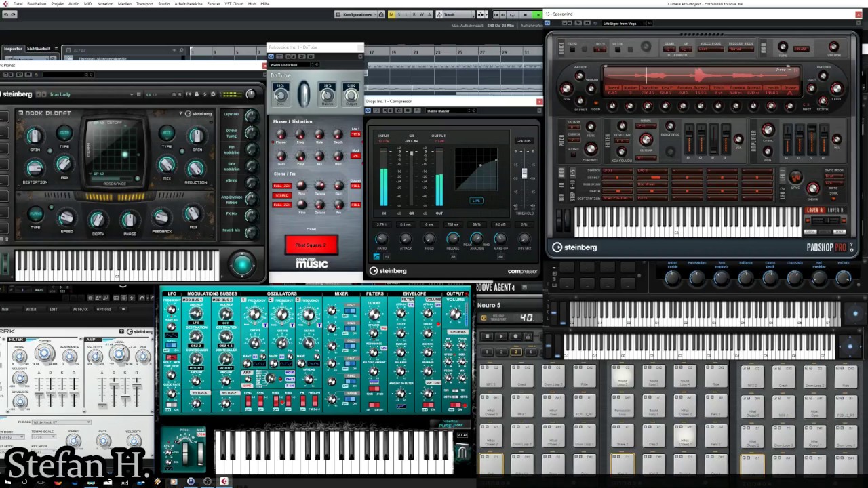
Task: Click the Dark Planet XY cutoff pad
Action: [x=115, y=148]
